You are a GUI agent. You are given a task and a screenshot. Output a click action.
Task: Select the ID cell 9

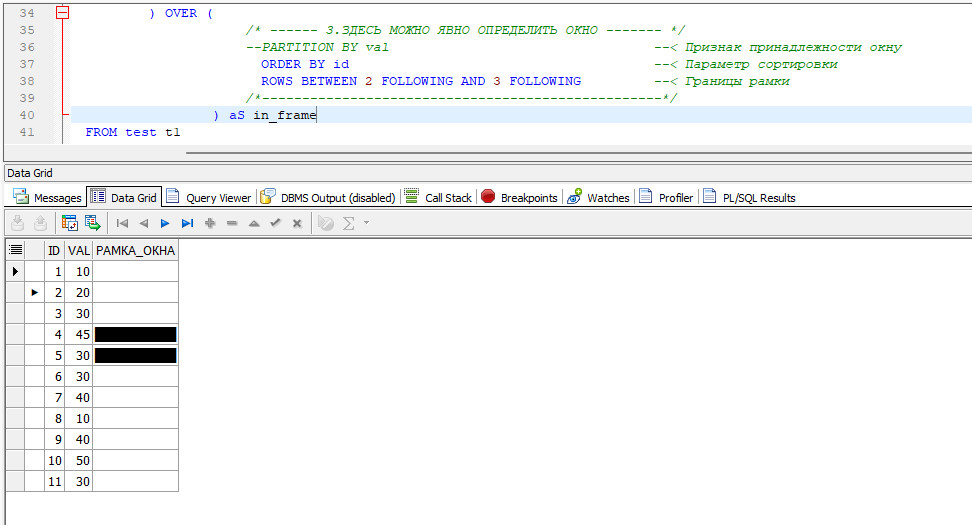pos(55,439)
